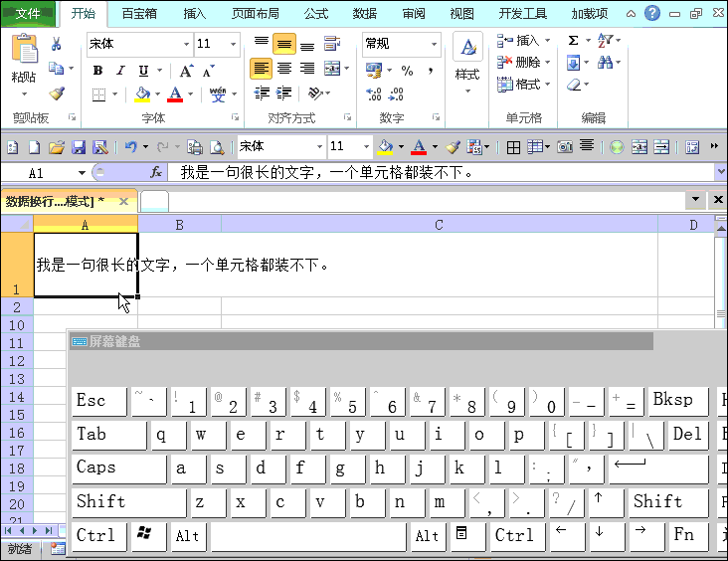Image resolution: width=728 pixels, height=561 pixels.
Task: Switch to the 插入 ribbon tab
Action: coord(195,14)
